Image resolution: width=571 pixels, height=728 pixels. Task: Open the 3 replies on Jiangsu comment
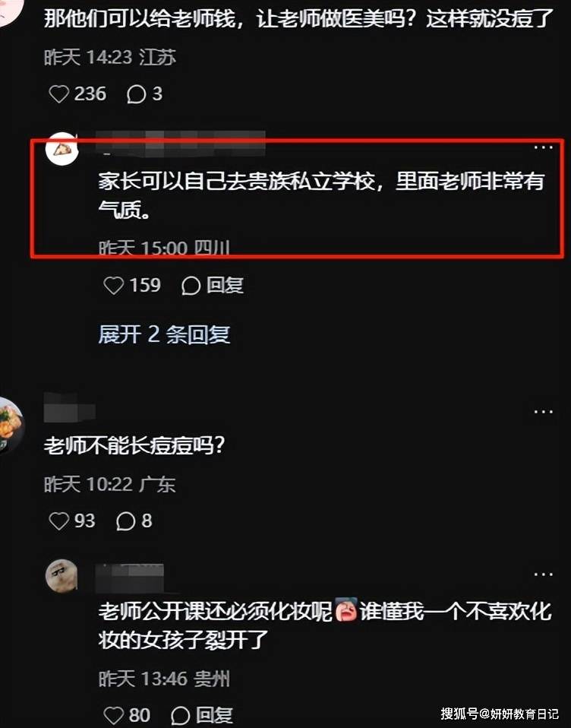[x=144, y=93]
